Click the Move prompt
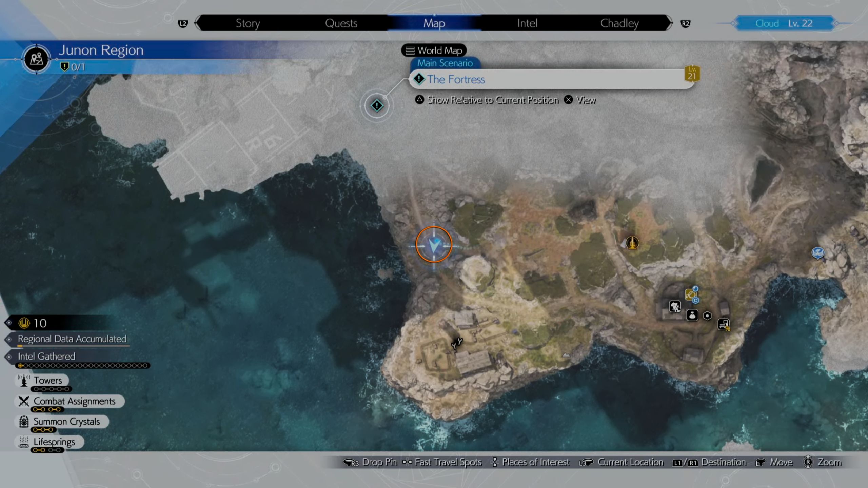868x488 pixels. coord(774,462)
